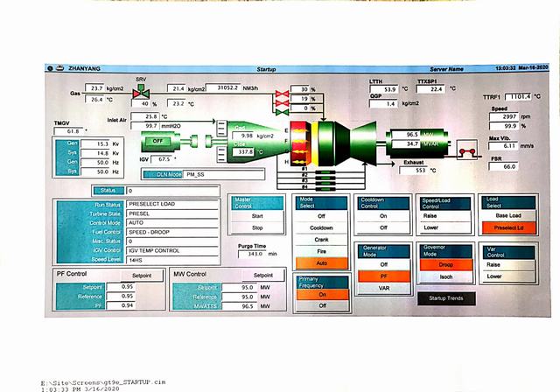Screen dimensions: 560x392
Task: Click MW Setpoint value 95.0 field
Action: [239, 287]
